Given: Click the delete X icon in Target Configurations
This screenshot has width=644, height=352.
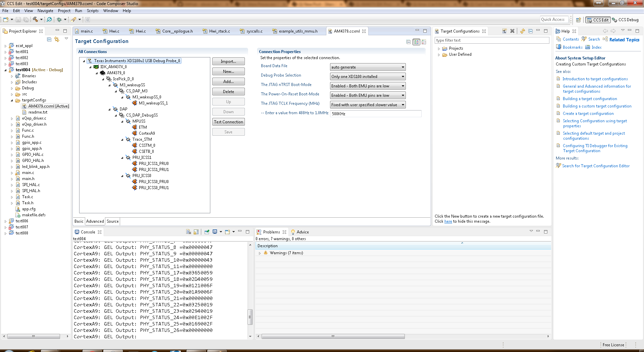Looking at the screenshot, I should tap(512, 31).
